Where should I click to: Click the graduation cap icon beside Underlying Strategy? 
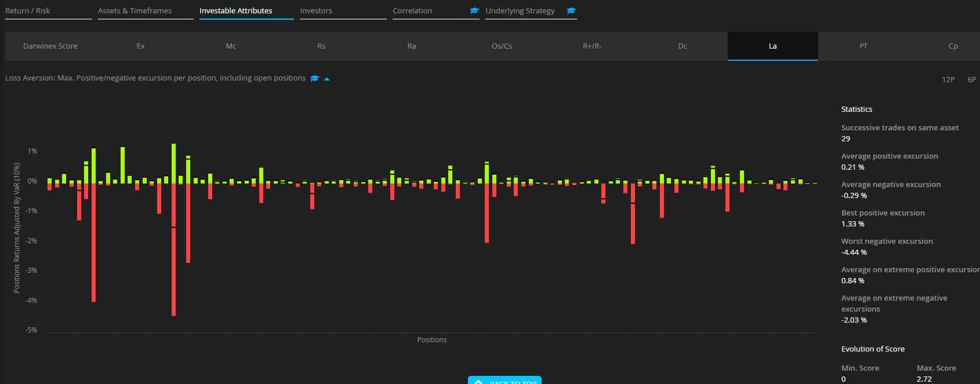(x=571, y=10)
